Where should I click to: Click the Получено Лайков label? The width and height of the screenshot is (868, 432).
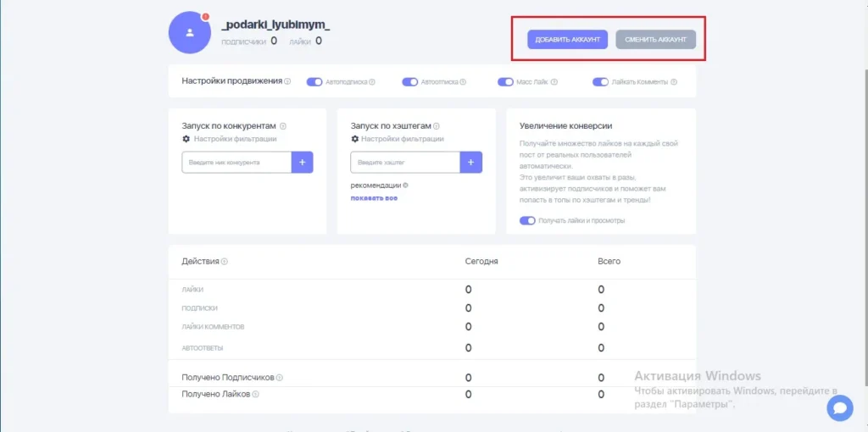(216, 395)
